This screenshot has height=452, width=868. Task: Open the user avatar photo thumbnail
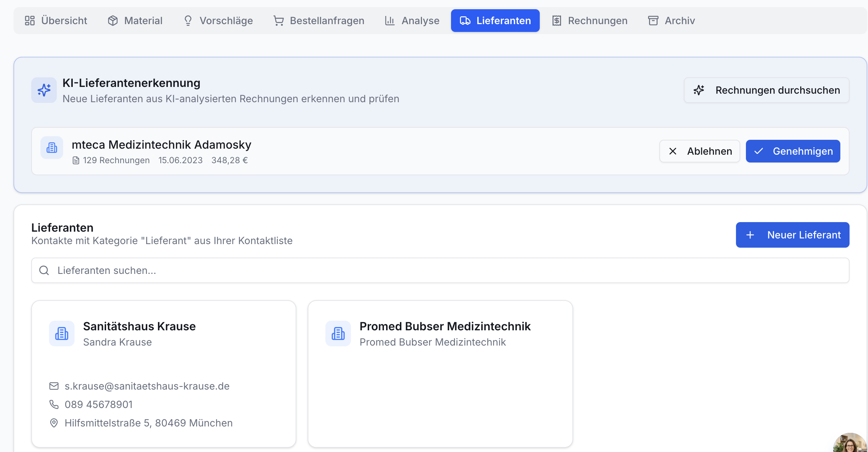coord(851,442)
